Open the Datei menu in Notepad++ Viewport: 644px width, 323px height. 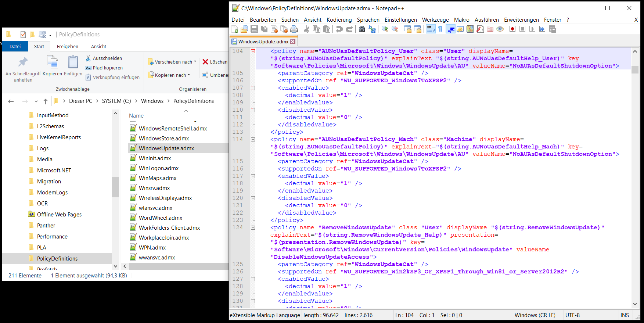(x=238, y=20)
